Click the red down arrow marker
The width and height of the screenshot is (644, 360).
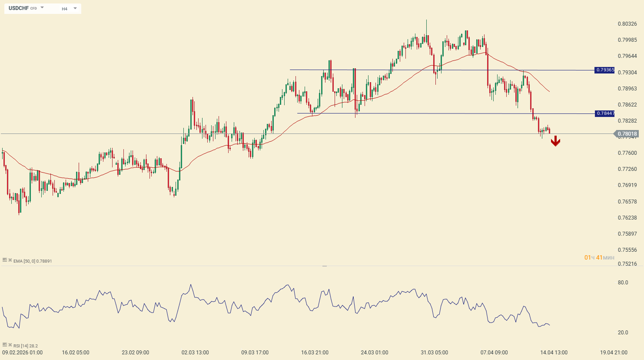[555, 141]
